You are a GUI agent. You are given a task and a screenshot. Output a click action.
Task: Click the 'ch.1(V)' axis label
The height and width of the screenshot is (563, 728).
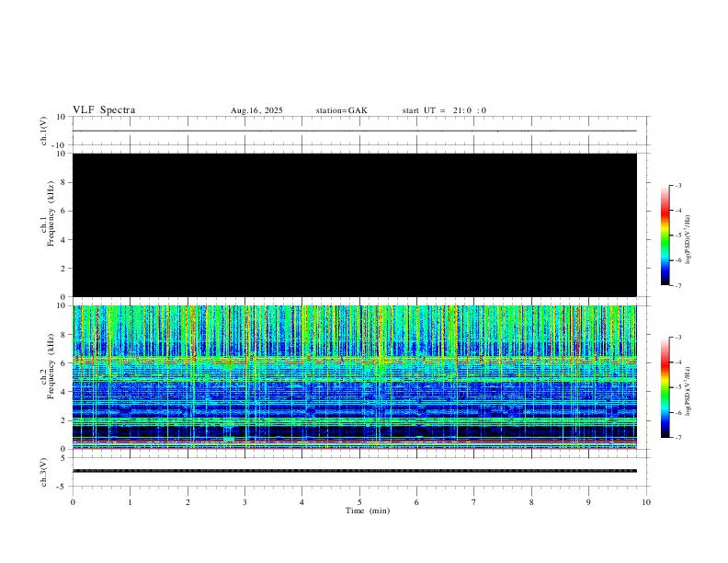[x=44, y=131]
